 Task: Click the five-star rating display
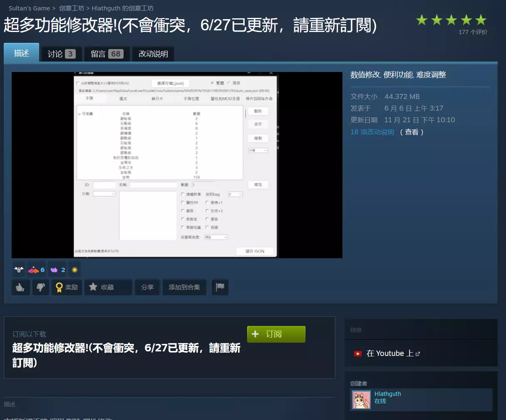pyautogui.click(x=451, y=20)
